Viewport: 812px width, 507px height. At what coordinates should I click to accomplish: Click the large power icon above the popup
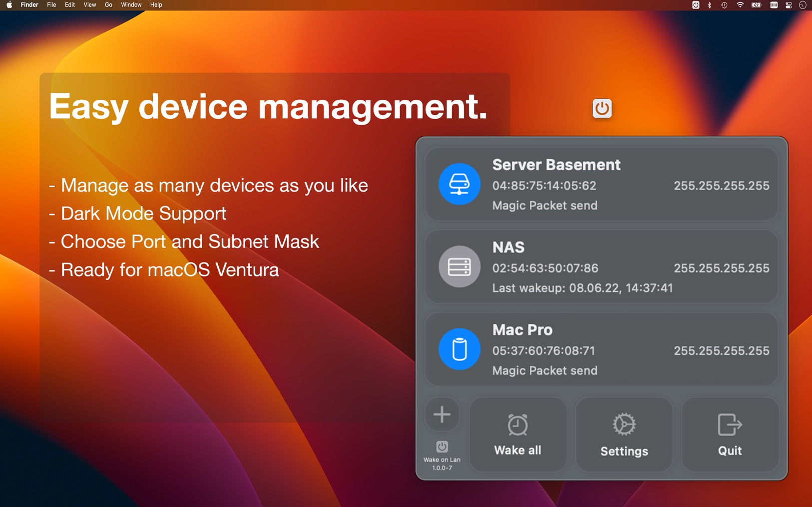click(x=602, y=108)
